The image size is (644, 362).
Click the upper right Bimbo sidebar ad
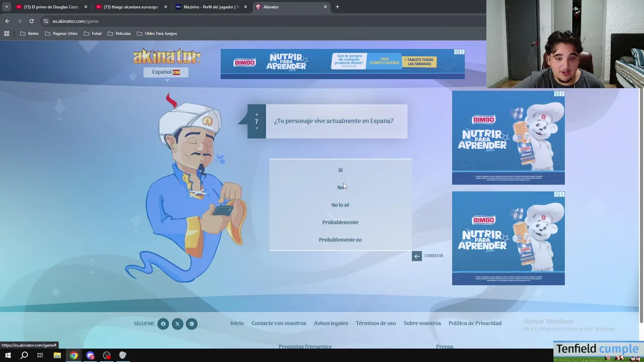pyautogui.click(x=508, y=138)
